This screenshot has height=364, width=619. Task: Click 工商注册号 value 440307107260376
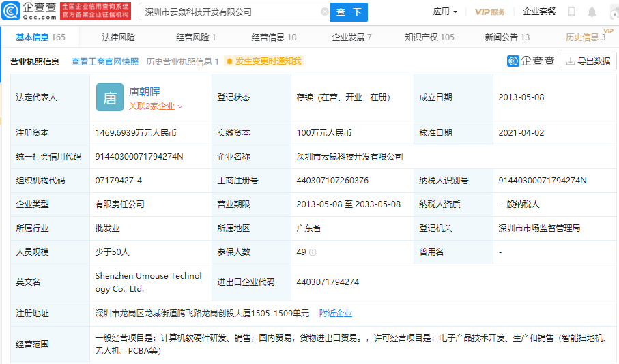pyautogui.click(x=332, y=181)
